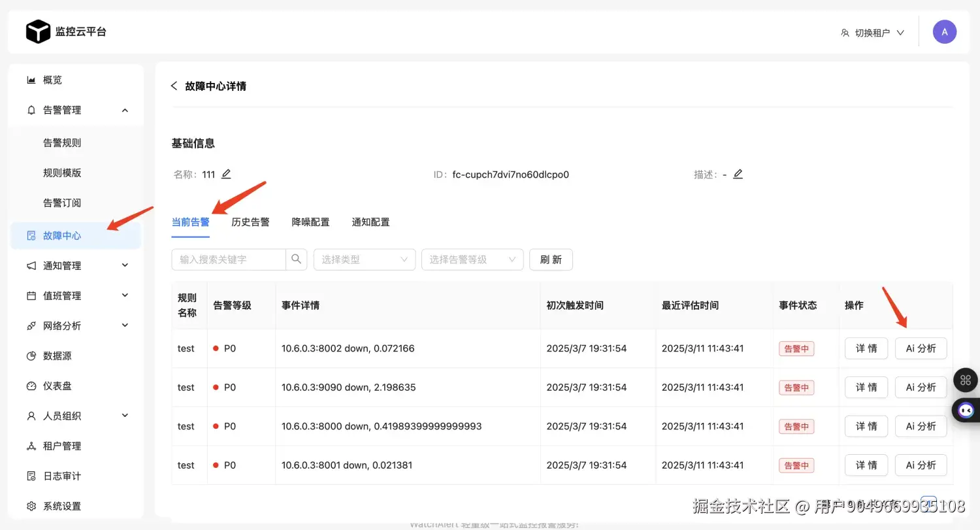Click the 10.6.0.3:8000 down event text
Image resolution: width=980 pixels, height=530 pixels.
tap(382, 426)
